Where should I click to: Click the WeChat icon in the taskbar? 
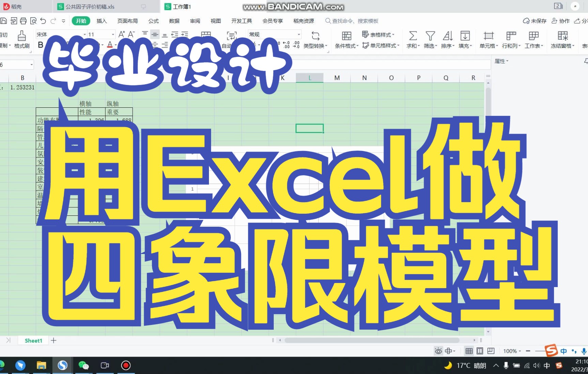84,365
